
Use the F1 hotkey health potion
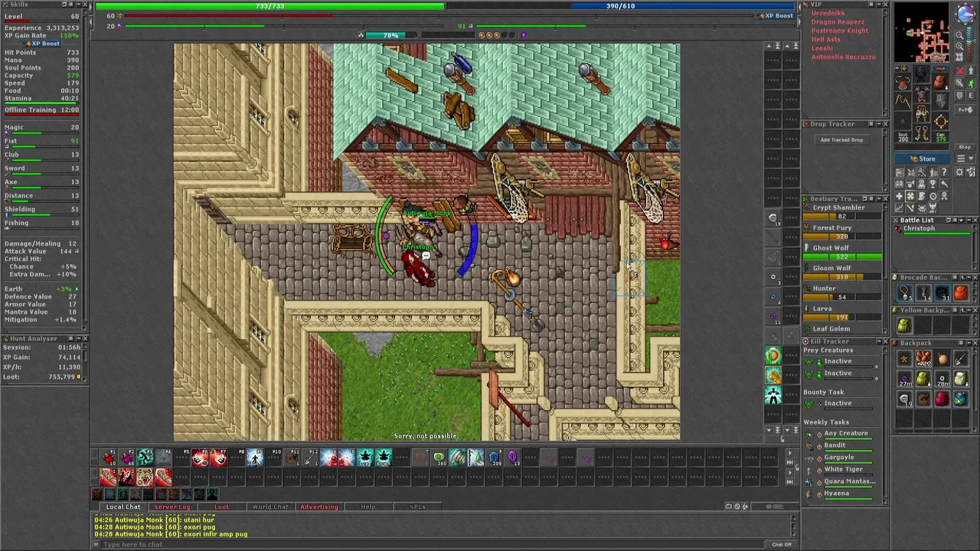coord(109,457)
